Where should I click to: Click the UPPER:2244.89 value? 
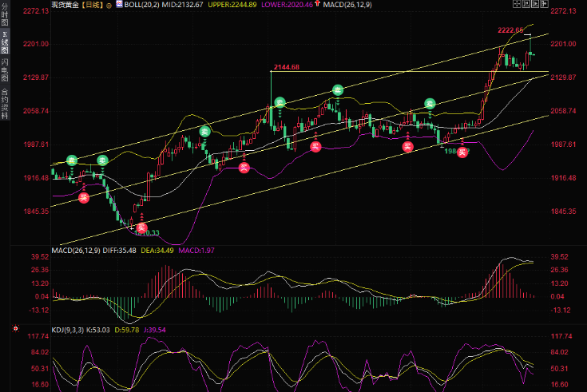232,5
